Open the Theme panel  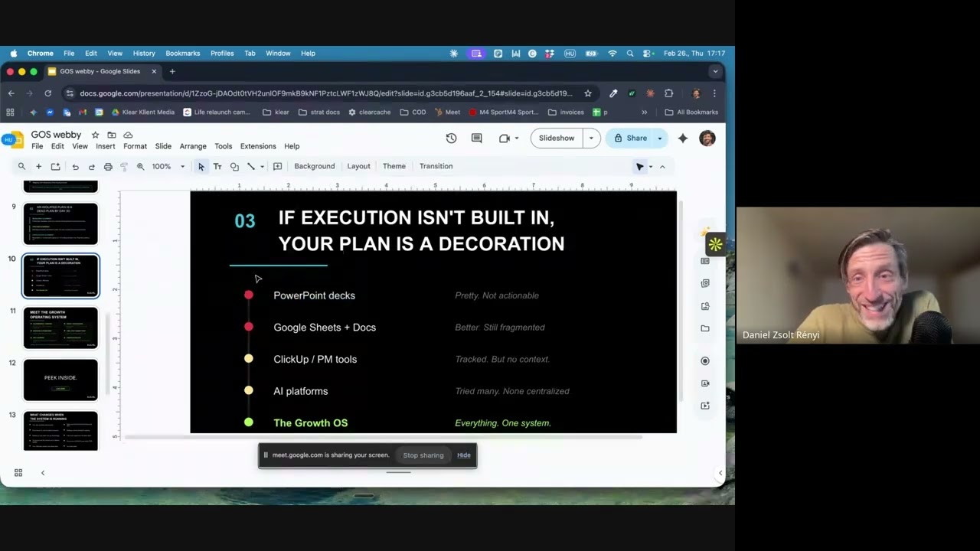[394, 166]
